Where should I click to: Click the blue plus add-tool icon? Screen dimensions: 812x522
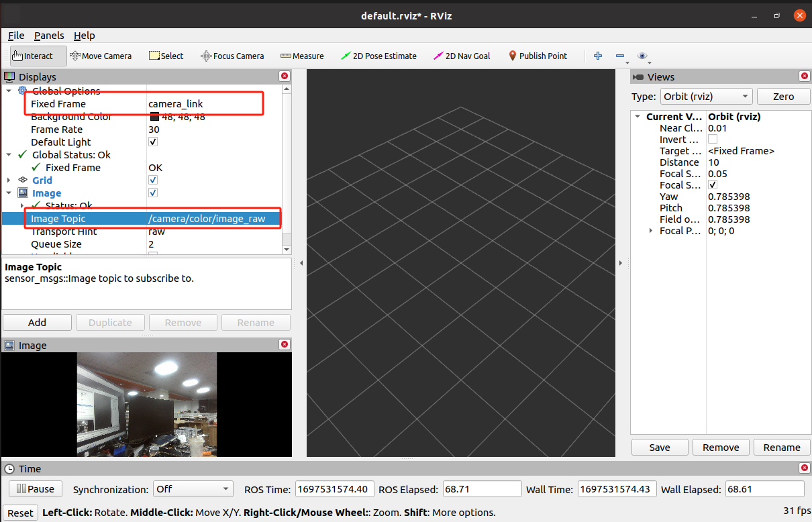598,56
